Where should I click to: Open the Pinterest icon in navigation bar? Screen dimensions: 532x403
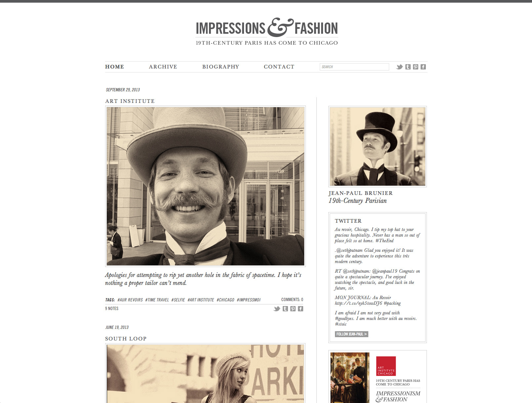[416, 67]
